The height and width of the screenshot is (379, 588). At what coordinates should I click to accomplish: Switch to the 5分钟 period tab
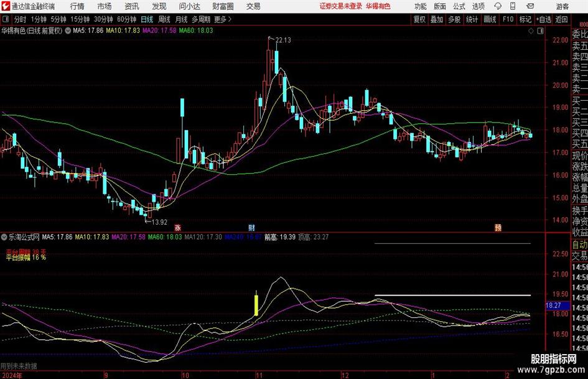click(x=58, y=19)
